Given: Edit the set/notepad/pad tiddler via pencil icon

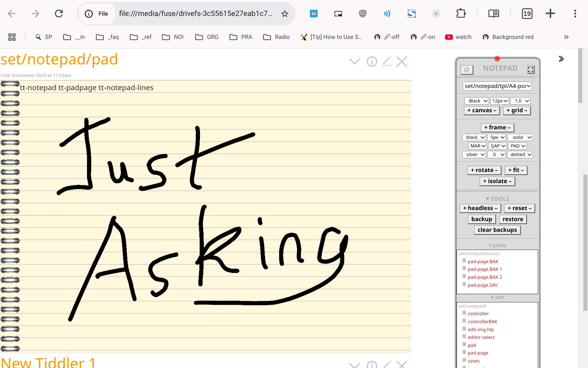Looking at the screenshot, I should (x=387, y=62).
